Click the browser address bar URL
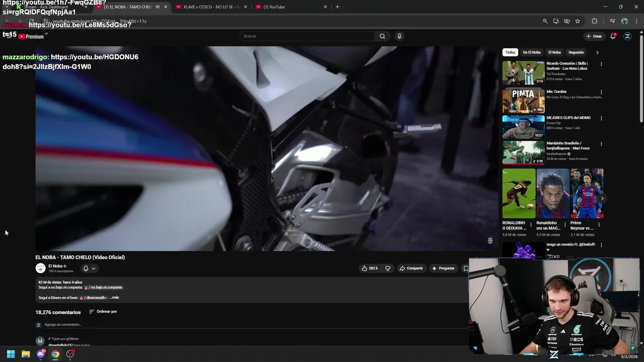 click(100, 21)
